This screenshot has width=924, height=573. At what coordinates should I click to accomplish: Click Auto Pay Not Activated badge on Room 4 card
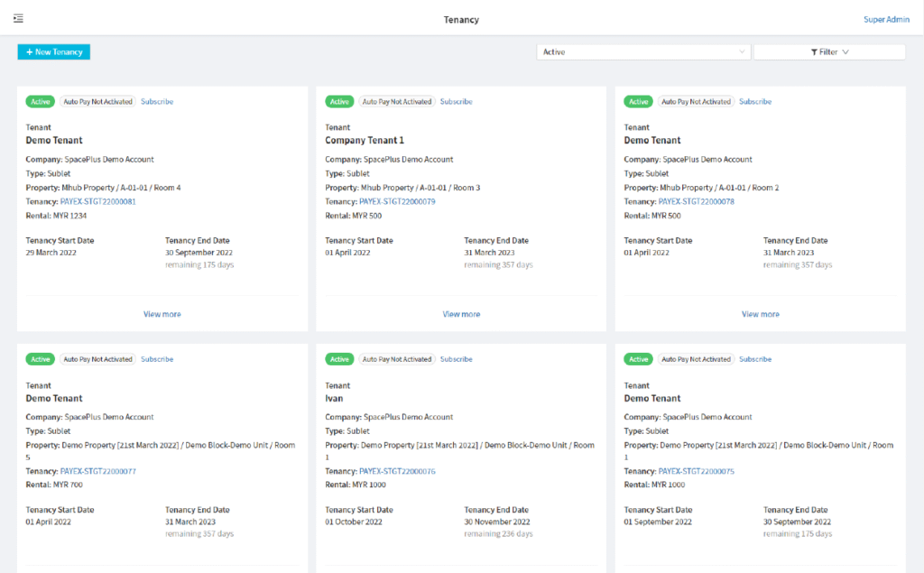pos(97,102)
